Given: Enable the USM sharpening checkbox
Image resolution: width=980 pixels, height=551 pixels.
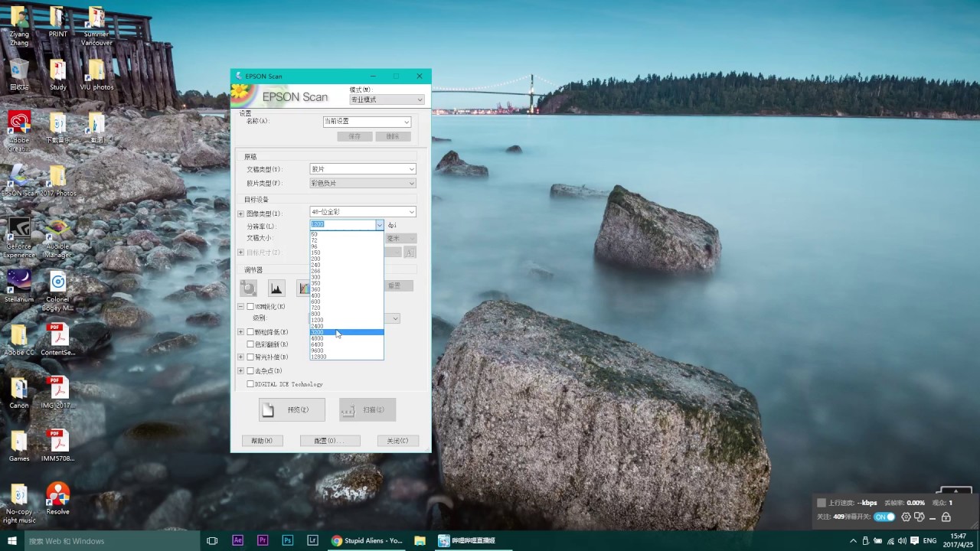Looking at the screenshot, I should [x=250, y=306].
